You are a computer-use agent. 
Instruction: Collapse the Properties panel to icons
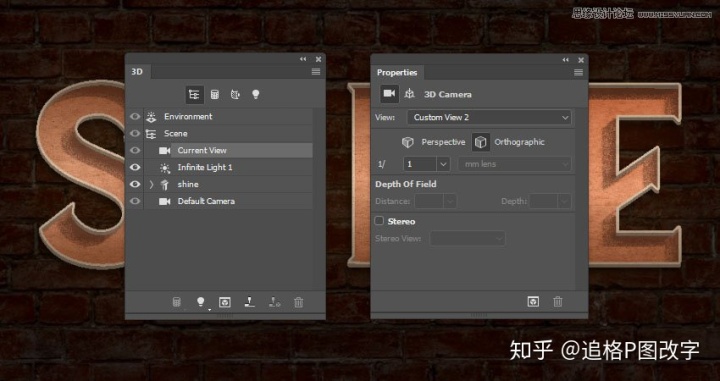coord(566,60)
